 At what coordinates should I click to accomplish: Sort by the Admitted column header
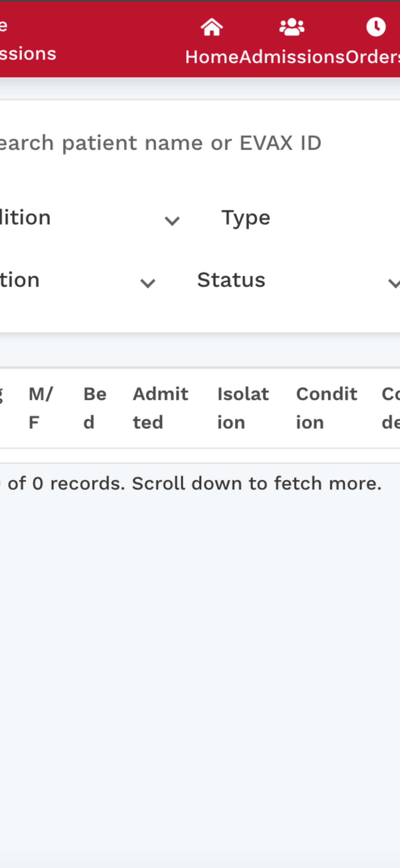click(161, 408)
